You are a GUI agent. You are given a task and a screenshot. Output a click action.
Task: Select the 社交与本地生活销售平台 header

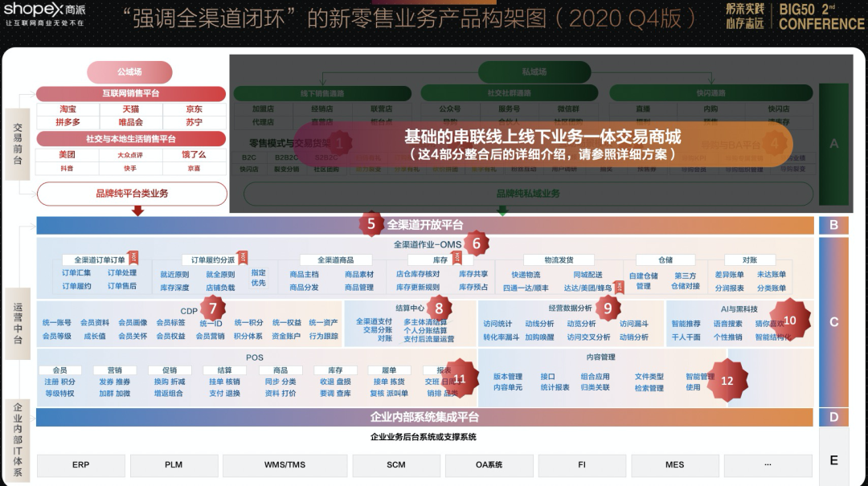click(x=131, y=138)
